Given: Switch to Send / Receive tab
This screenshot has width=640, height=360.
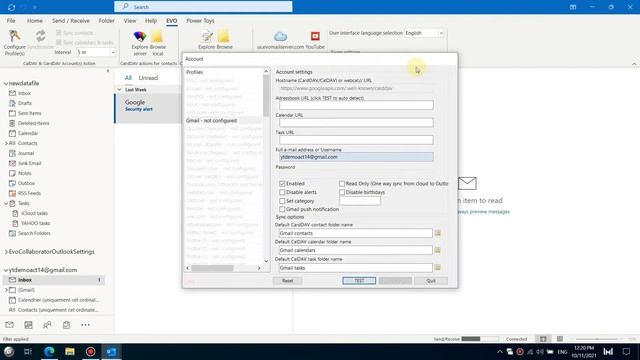Looking at the screenshot, I should coord(71,20).
